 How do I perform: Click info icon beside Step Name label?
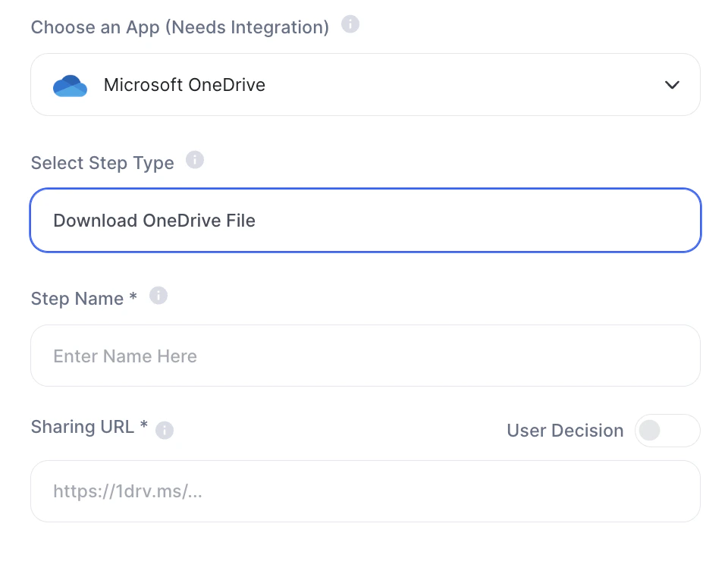tap(158, 295)
